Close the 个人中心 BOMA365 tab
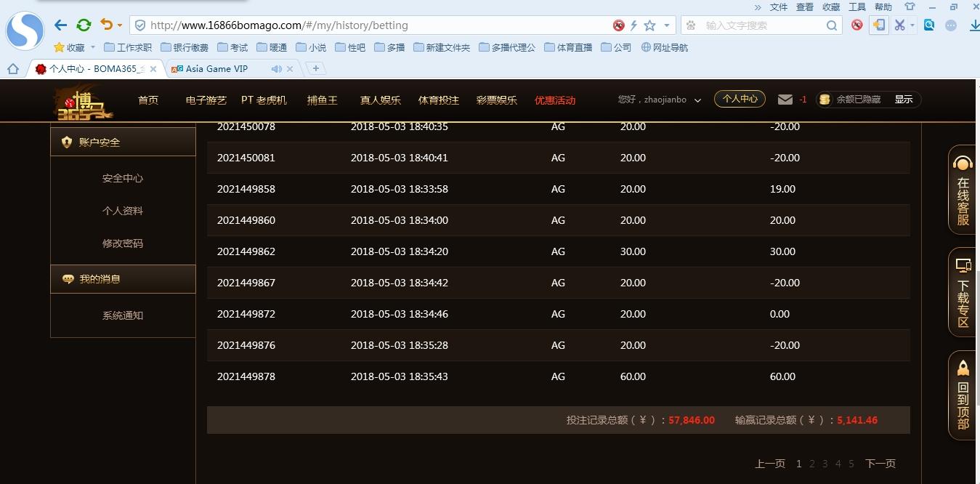This screenshot has width=980, height=484. pyautogui.click(x=153, y=69)
